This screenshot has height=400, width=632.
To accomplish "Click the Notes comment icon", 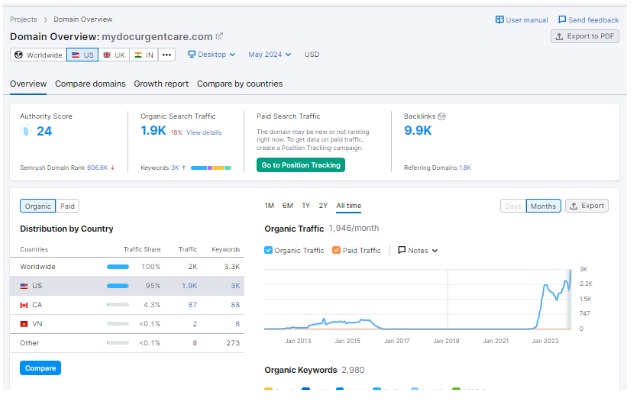I will tap(401, 250).
